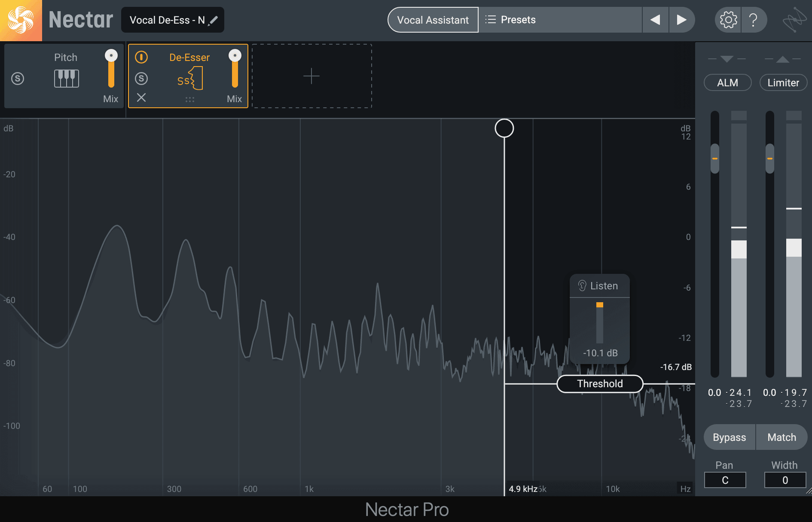
Task: Grab the De-Esser module reorder handle
Action: 190,100
